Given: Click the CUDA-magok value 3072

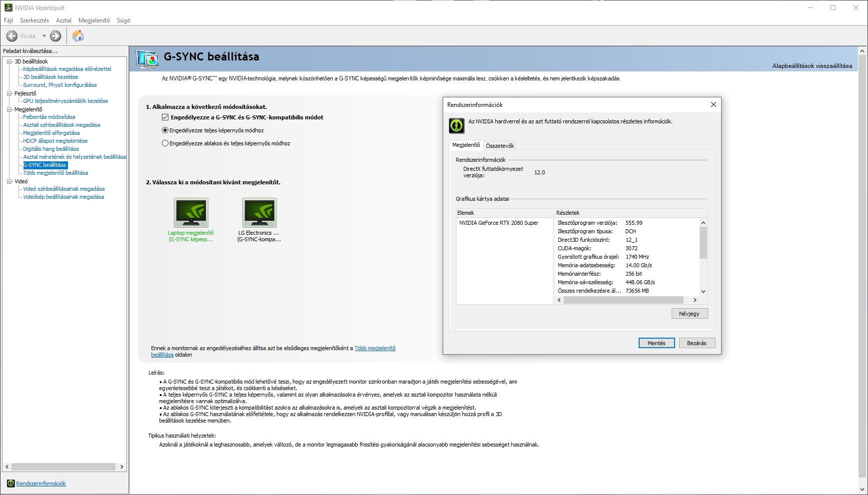Looking at the screenshot, I should click(632, 248).
